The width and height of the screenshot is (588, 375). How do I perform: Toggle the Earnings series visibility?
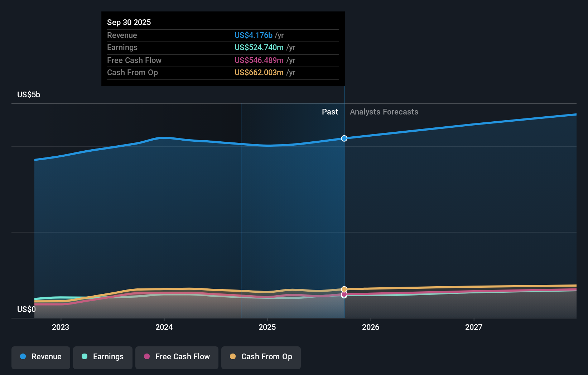click(x=103, y=357)
